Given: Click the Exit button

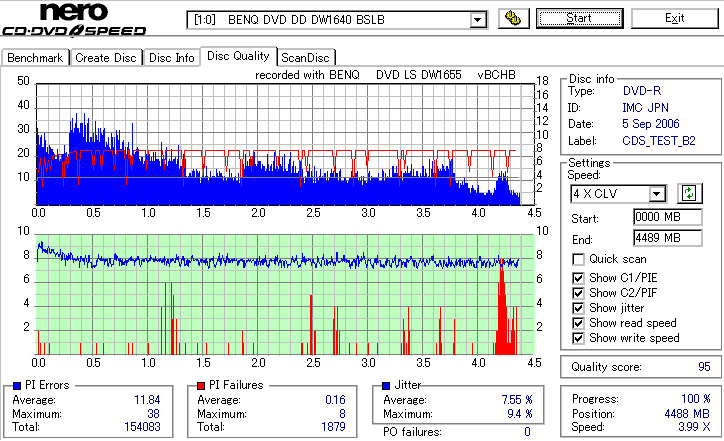Looking at the screenshot, I should 675,18.
